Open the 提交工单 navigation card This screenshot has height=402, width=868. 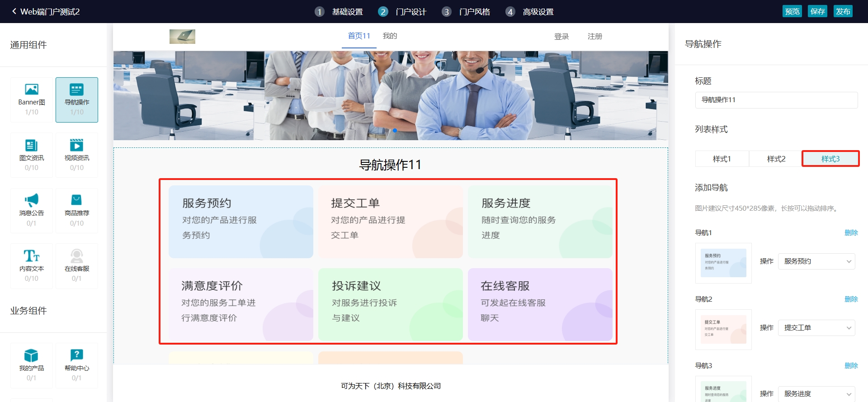point(391,222)
